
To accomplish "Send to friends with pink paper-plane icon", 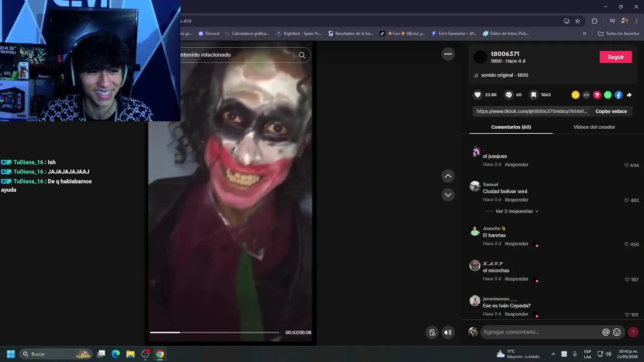I will [597, 95].
